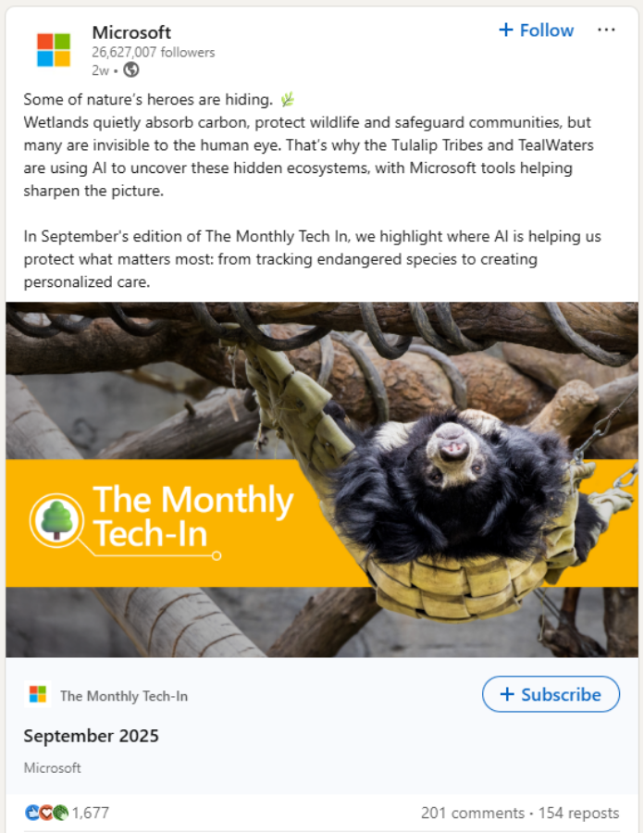
Task: Click the heart love reaction icon
Action: (45, 813)
